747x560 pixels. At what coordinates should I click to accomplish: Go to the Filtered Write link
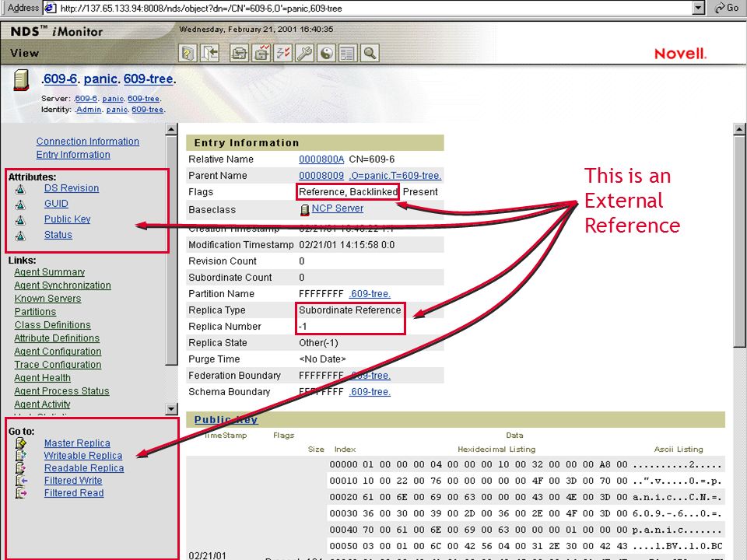click(x=73, y=481)
